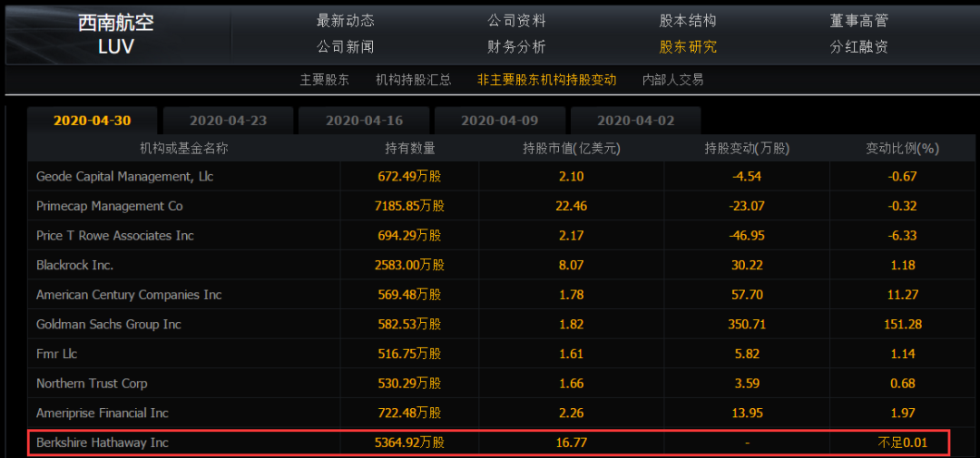Click Ameriprise Financial Inc row name

pos(103,413)
